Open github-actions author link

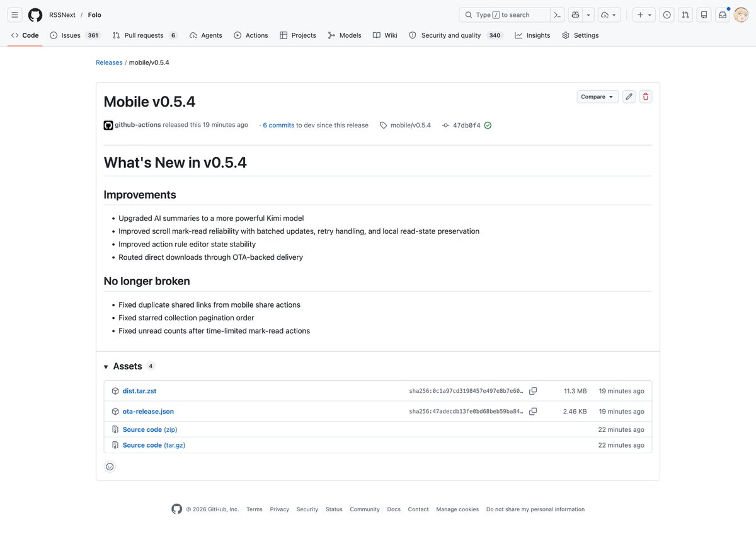pyautogui.click(x=137, y=125)
